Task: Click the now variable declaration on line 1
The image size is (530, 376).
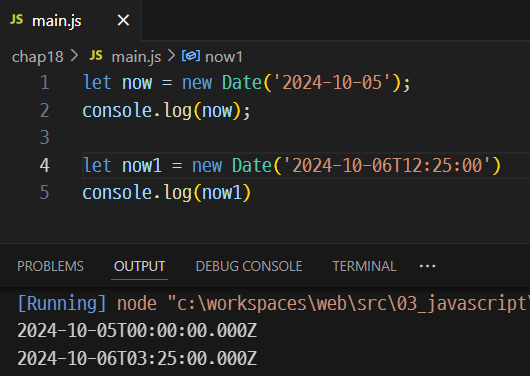Action: [137, 84]
